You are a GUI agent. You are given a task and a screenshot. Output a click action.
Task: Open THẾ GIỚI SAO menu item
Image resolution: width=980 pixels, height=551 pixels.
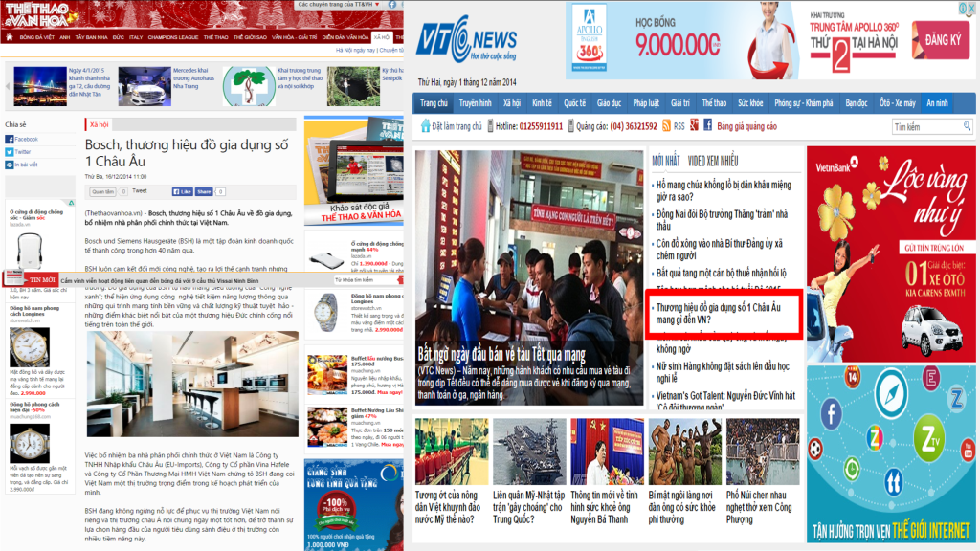(x=250, y=37)
